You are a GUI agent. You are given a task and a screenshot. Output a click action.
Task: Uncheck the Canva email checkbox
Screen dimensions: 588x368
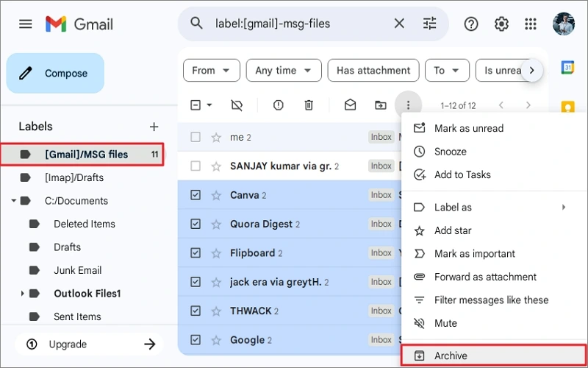tap(196, 195)
